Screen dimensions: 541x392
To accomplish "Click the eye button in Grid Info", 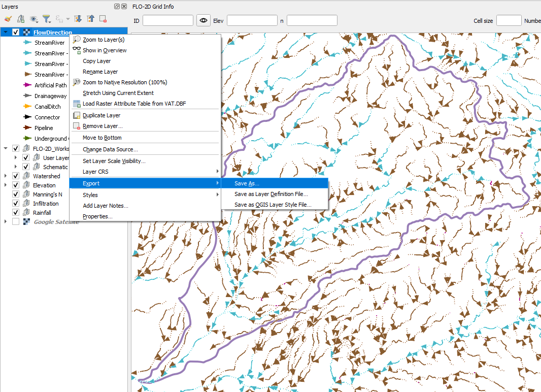I will (204, 20).
